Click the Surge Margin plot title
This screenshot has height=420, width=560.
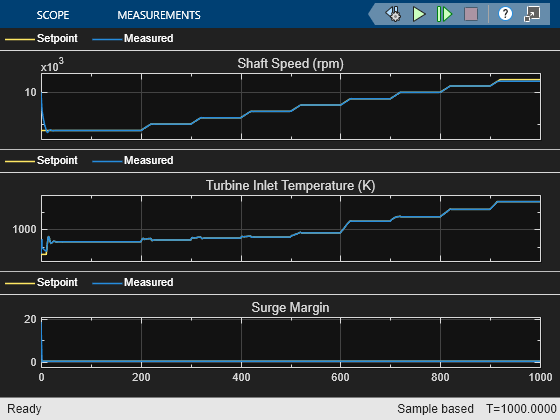[x=290, y=308]
